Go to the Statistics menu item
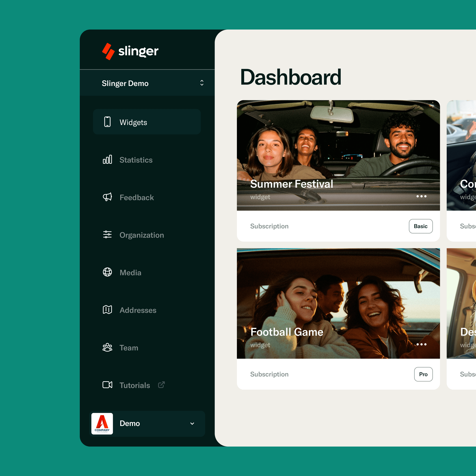The image size is (476, 476). [136, 160]
